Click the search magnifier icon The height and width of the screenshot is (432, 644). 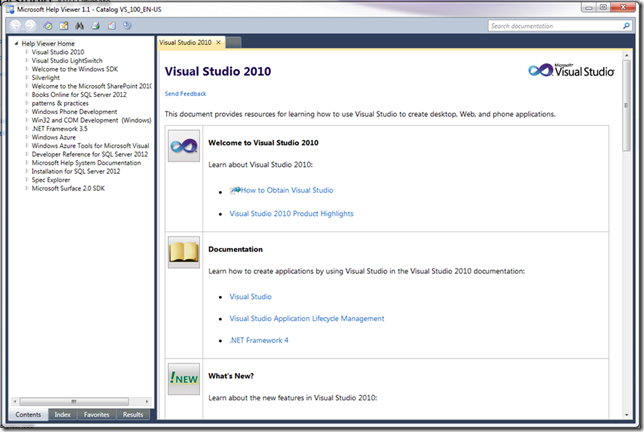[x=626, y=26]
